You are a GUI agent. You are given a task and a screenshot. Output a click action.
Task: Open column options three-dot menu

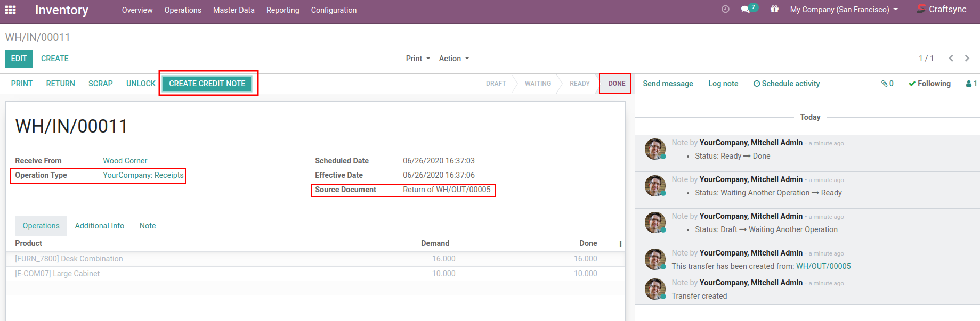click(x=620, y=244)
